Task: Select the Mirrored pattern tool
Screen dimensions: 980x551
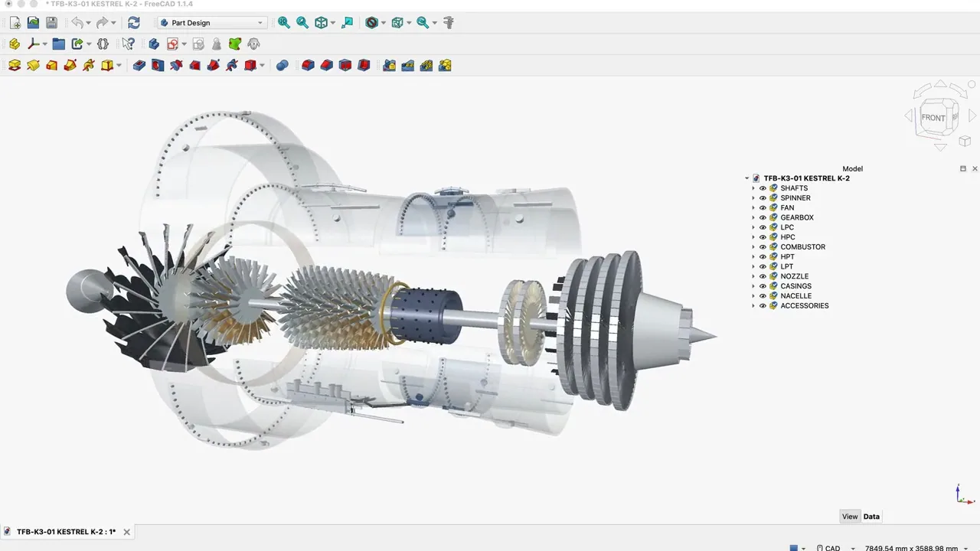Action: 390,66
